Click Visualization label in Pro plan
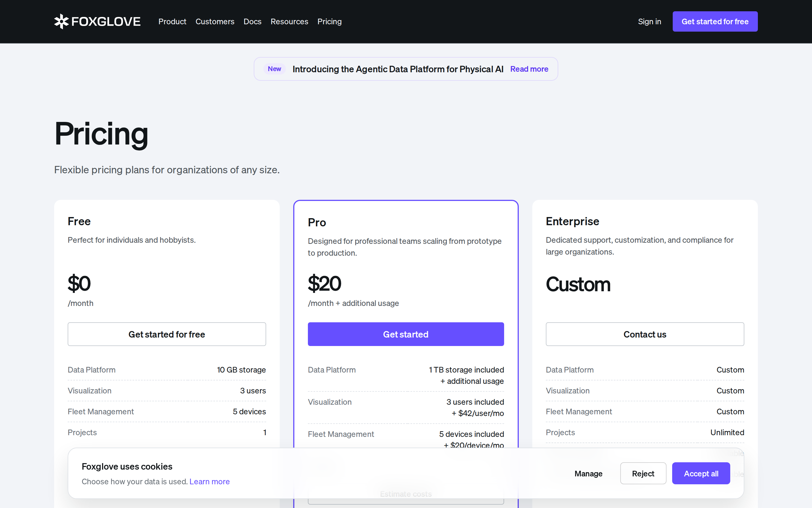This screenshot has width=812, height=508. [330, 402]
